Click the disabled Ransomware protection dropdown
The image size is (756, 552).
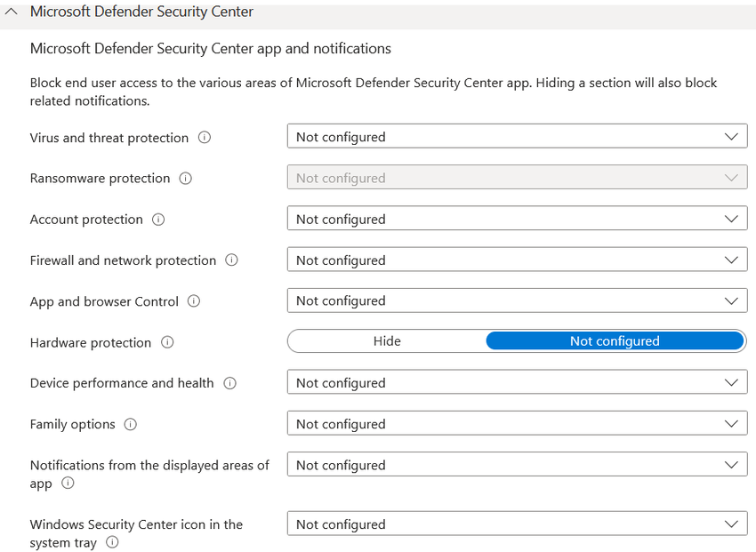[517, 178]
